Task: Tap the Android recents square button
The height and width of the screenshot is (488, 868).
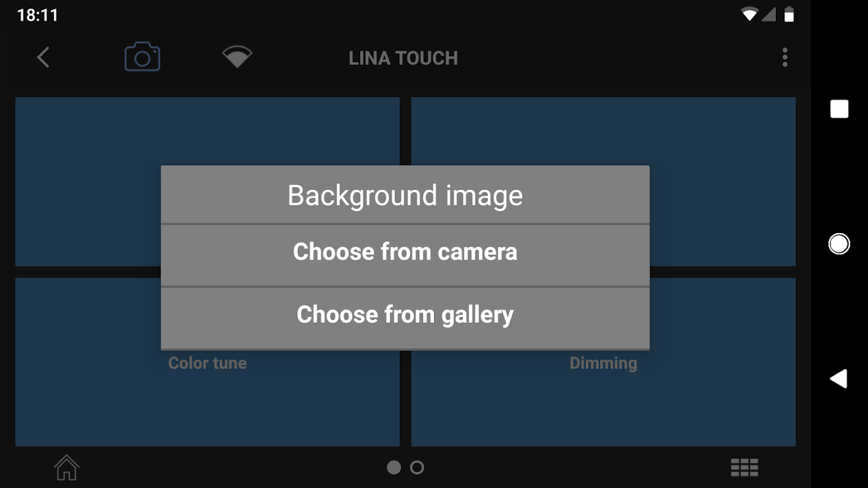Action: pyautogui.click(x=839, y=109)
